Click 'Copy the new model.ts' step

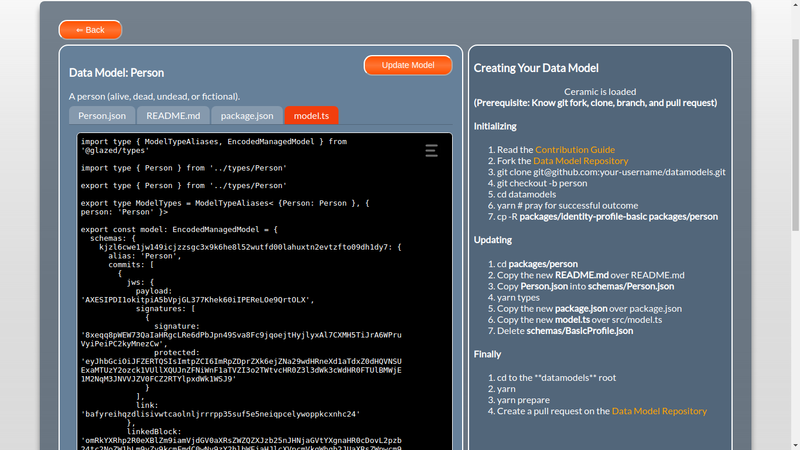point(580,320)
